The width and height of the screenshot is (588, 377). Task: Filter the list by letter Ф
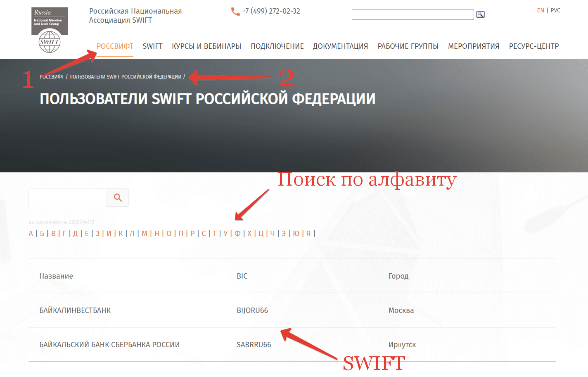point(237,234)
